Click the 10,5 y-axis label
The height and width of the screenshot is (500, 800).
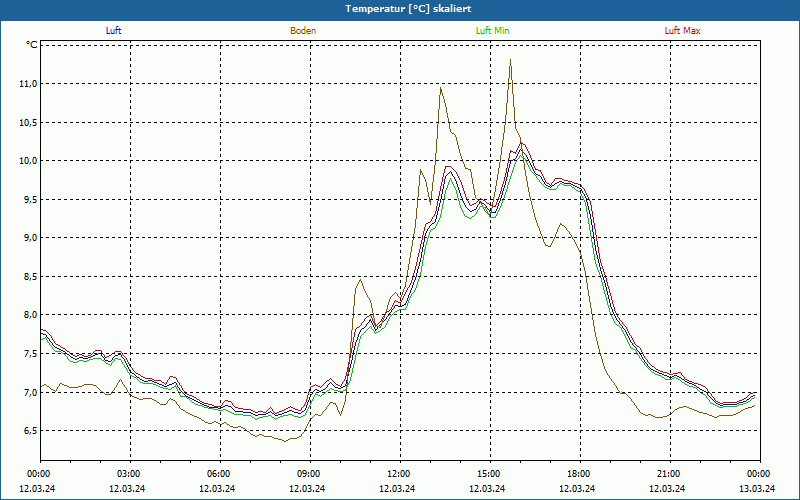click(29, 122)
